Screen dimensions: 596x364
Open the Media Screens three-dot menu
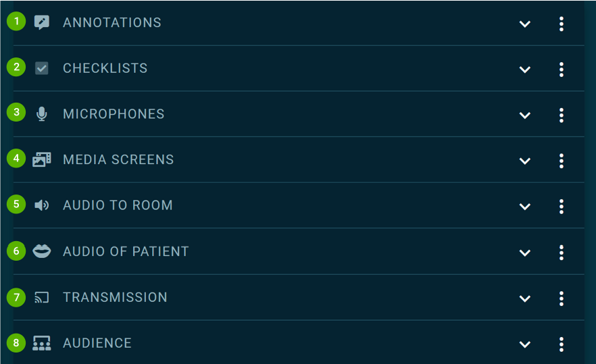point(562,161)
